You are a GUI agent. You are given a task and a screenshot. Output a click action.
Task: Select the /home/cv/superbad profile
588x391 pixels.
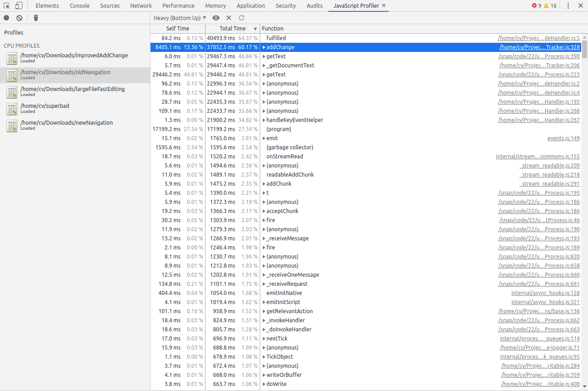tap(45, 108)
